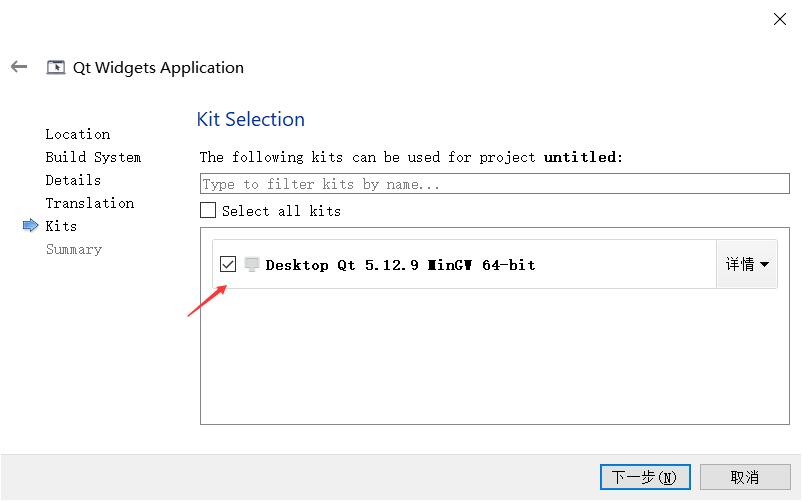The width and height of the screenshot is (802, 501).
Task: Click the blue current-step arrow beside Kits
Action: click(30, 226)
